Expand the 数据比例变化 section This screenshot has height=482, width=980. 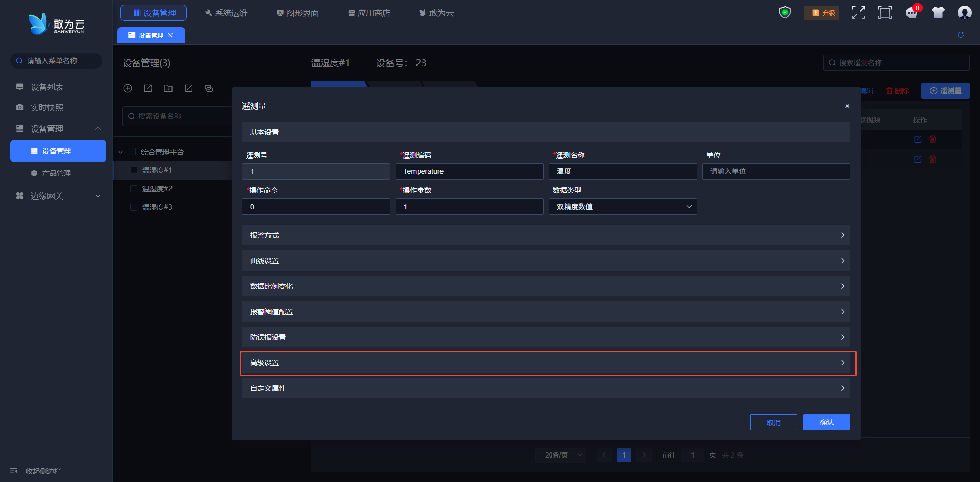(x=546, y=286)
